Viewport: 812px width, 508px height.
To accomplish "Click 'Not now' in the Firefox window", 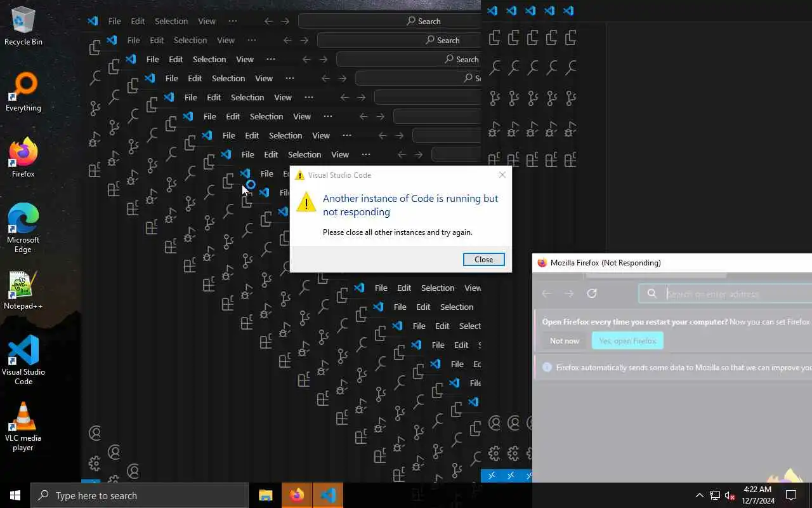I will coord(565,341).
